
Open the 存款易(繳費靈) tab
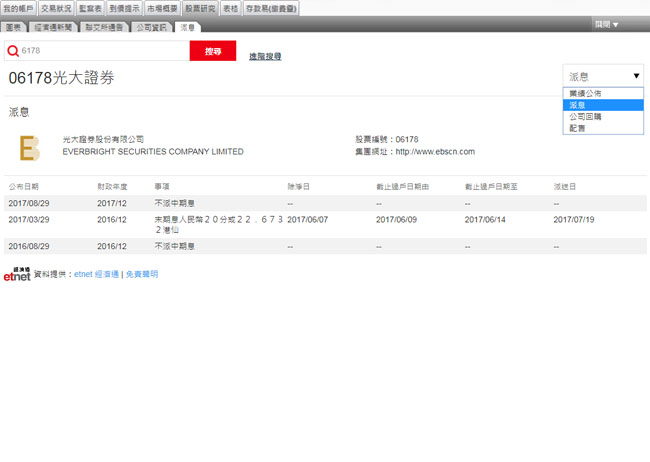tap(271, 8)
